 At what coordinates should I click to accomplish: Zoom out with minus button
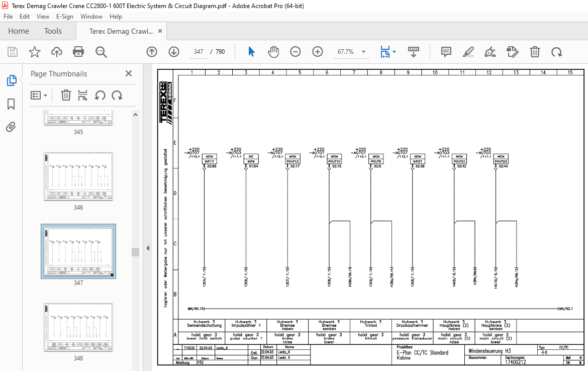296,52
